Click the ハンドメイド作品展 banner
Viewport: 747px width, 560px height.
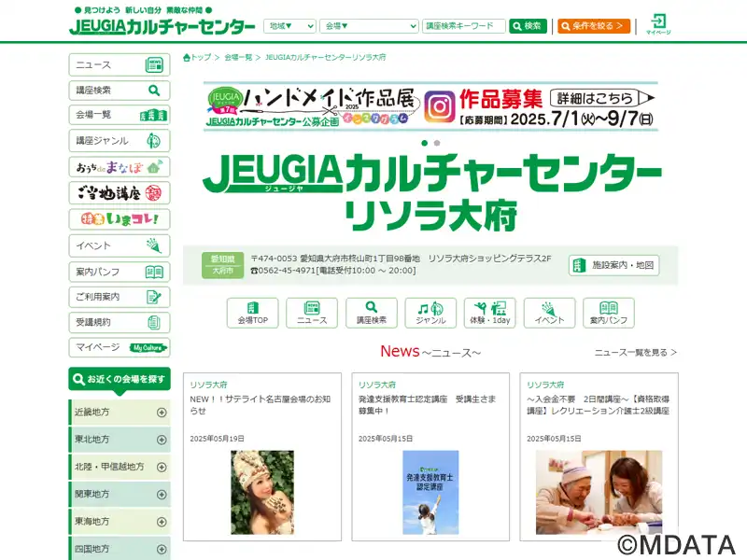click(x=430, y=106)
